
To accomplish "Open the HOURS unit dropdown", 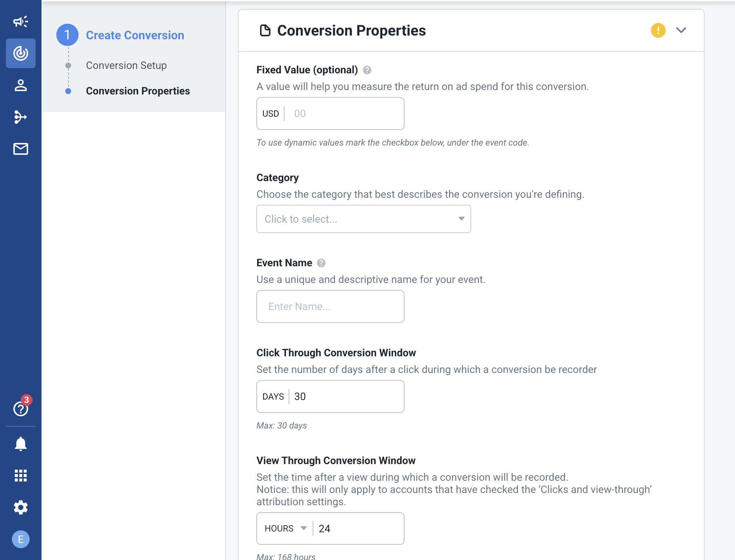I will pos(286,529).
